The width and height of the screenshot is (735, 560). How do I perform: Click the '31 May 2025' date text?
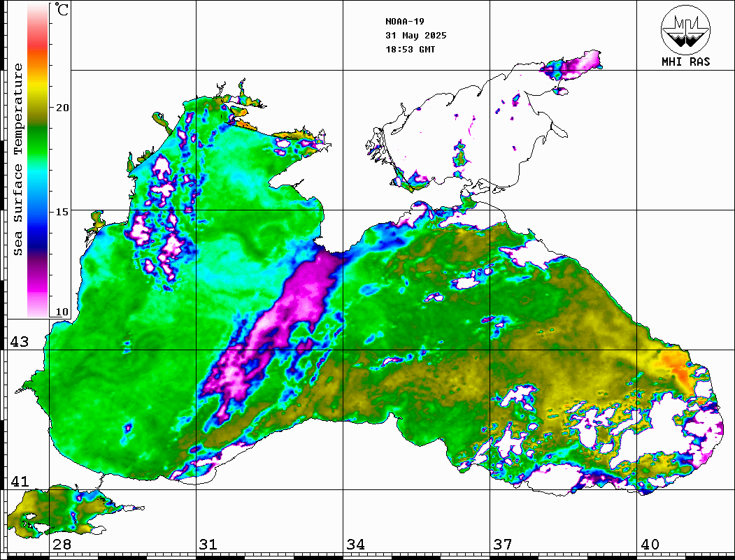coord(416,36)
